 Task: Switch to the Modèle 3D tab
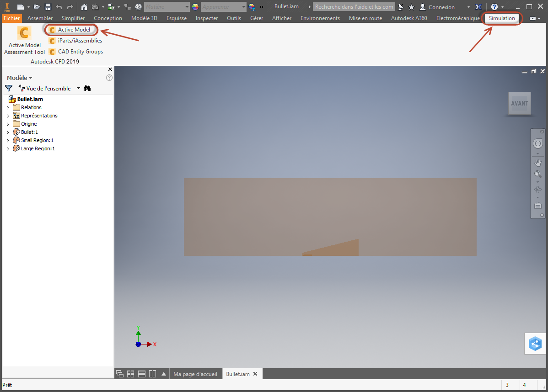[144, 18]
